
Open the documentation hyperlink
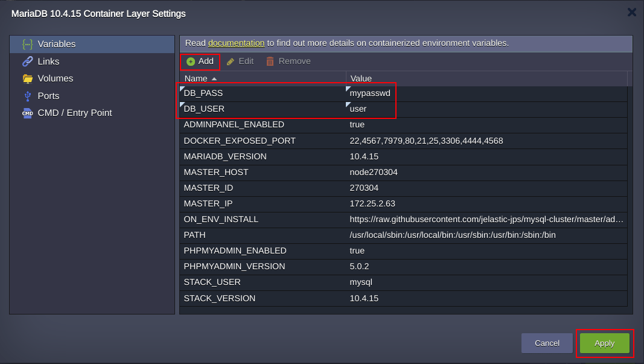(x=236, y=43)
